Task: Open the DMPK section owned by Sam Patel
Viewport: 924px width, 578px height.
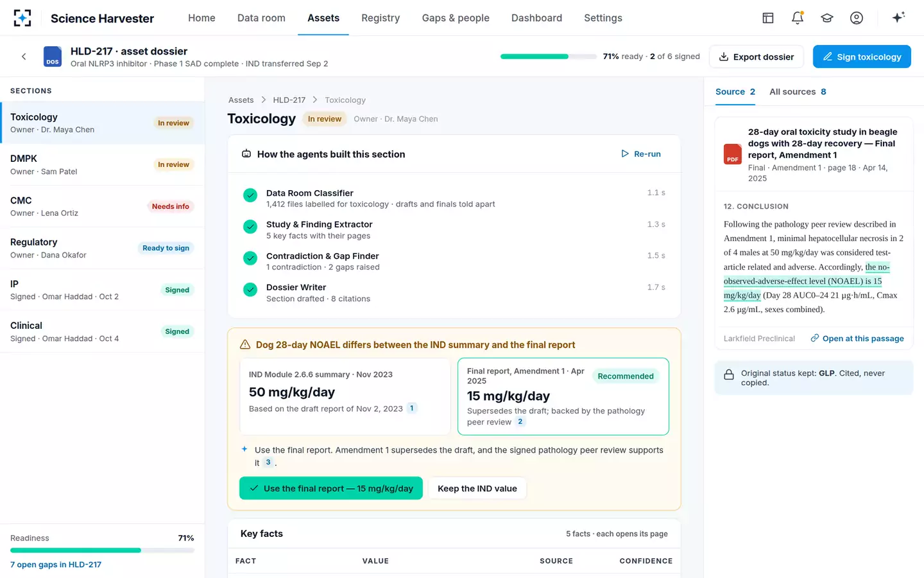Action: pos(102,164)
